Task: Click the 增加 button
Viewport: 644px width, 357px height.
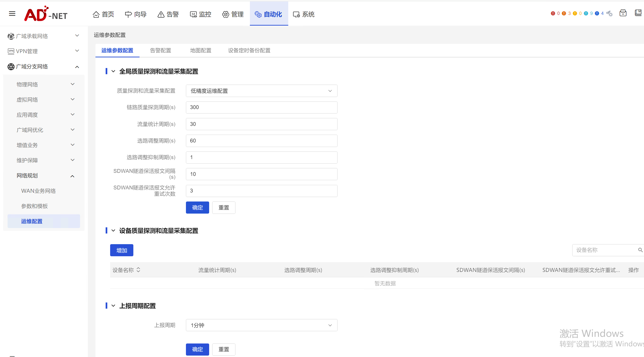Action: pyautogui.click(x=122, y=250)
